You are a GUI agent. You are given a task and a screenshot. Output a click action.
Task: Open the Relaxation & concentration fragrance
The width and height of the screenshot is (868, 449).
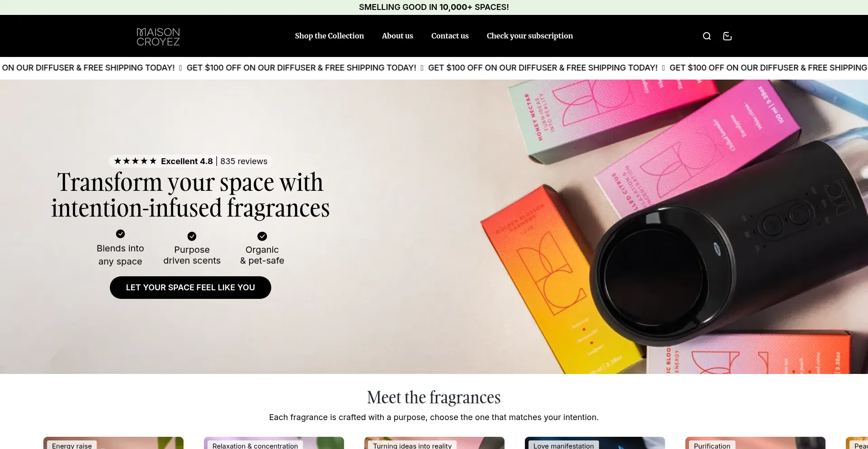[x=274, y=443]
